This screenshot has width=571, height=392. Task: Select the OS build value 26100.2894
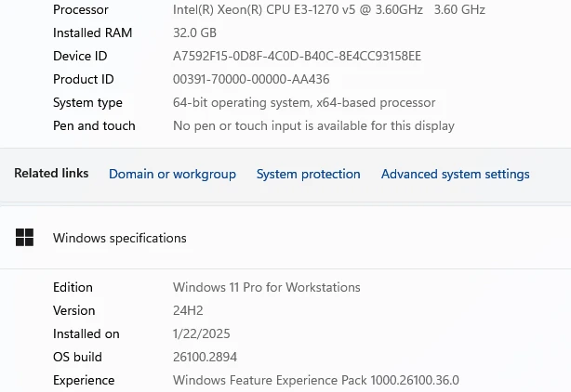(x=205, y=357)
